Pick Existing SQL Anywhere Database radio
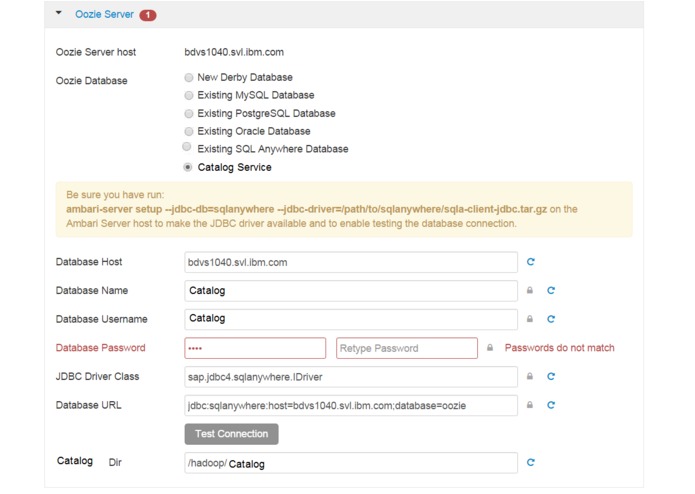The image size is (695, 494). tap(187, 147)
